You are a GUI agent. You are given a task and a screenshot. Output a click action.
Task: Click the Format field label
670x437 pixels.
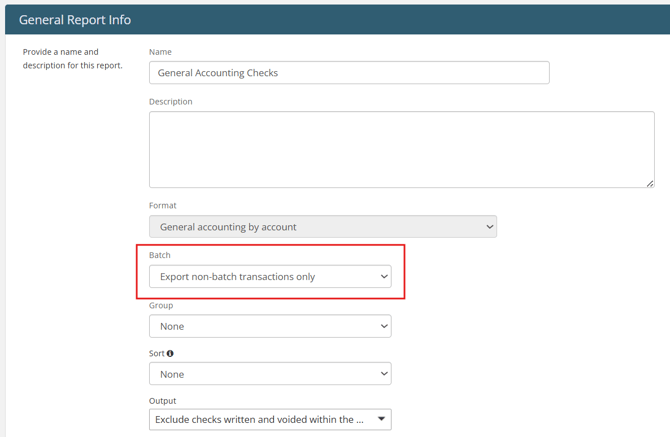(x=162, y=205)
